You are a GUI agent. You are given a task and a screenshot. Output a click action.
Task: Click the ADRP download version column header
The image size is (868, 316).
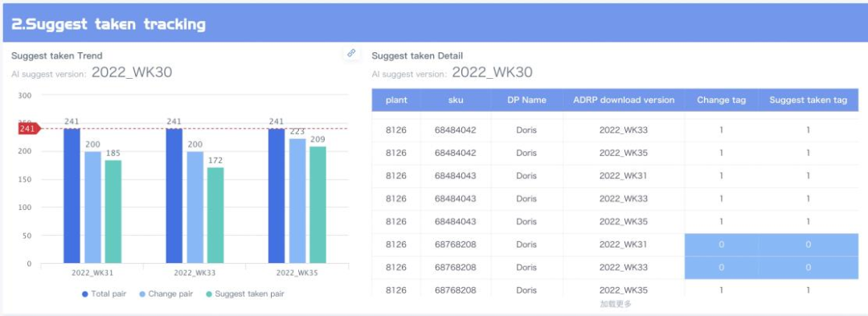(624, 101)
